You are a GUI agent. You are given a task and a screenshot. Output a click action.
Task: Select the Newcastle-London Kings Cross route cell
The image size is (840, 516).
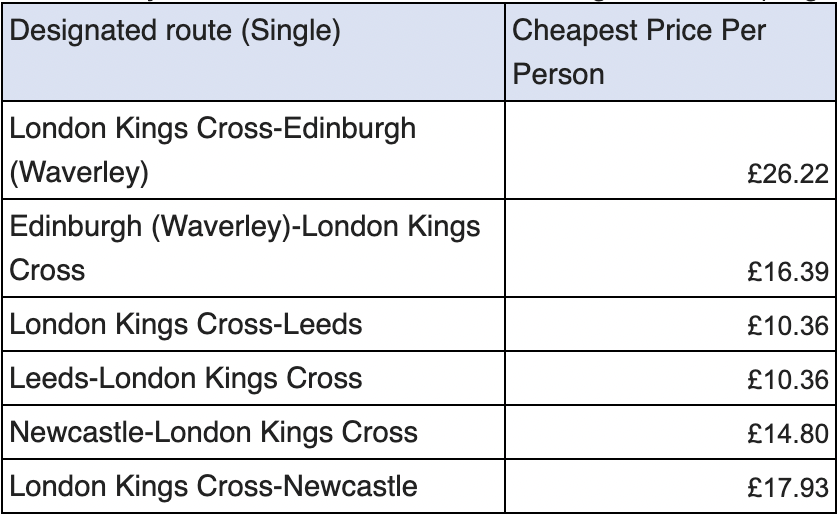[x=253, y=432]
